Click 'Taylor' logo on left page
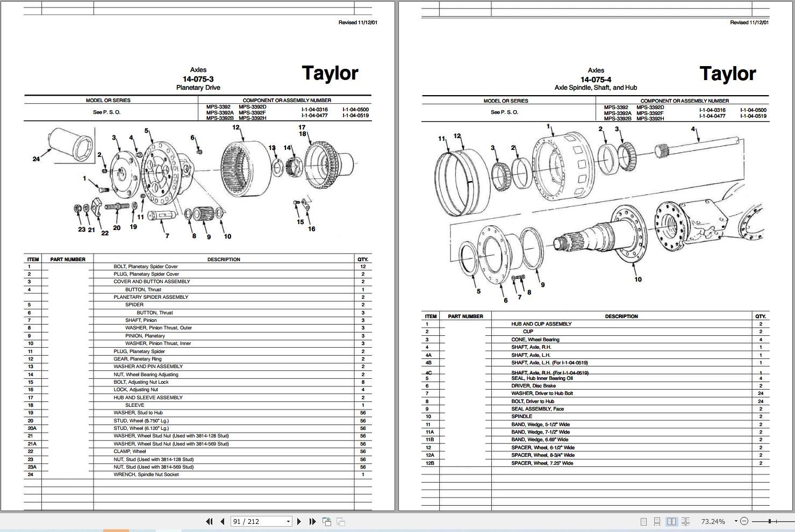This screenshot has width=795, height=532. point(330,73)
